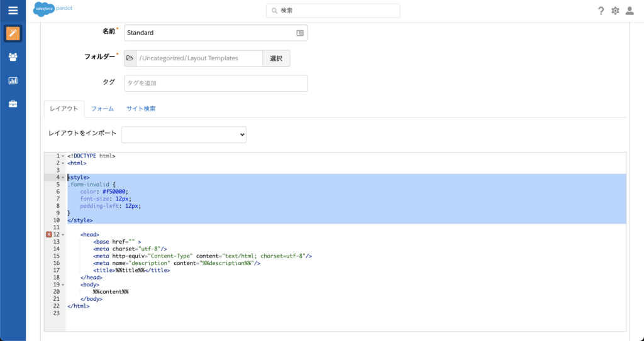Open the Help question mark icon
644x341 pixels.
coord(601,11)
